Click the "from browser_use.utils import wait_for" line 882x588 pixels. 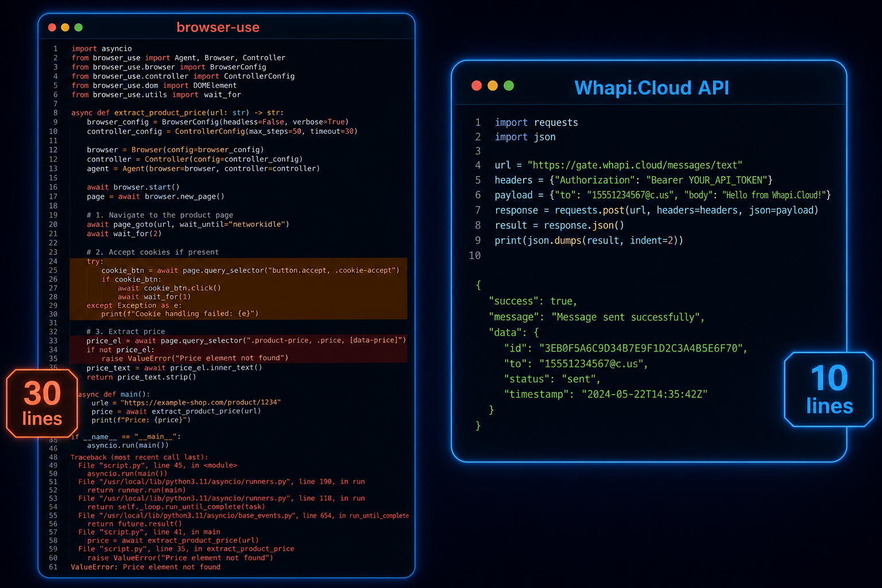click(x=156, y=95)
